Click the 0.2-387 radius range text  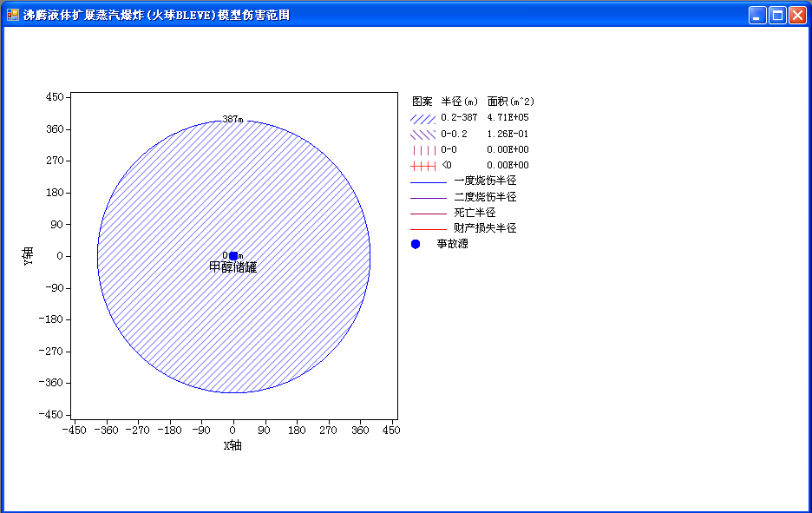[x=459, y=118]
